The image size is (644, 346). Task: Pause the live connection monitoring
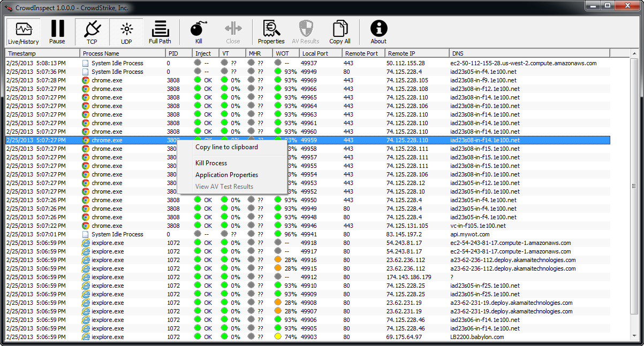point(57,32)
